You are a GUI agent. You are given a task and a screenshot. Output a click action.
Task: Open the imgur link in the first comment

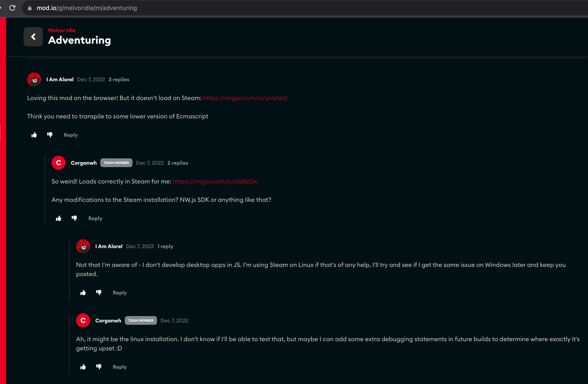click(x=245, y=98)
